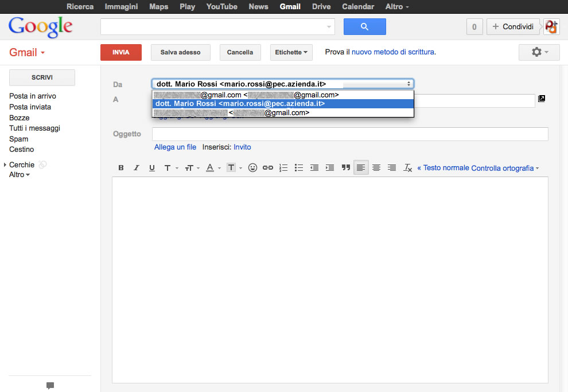This screenshot has width=568, height=392.
Task: Toggle underline formatting
Action: pos(152,168)
